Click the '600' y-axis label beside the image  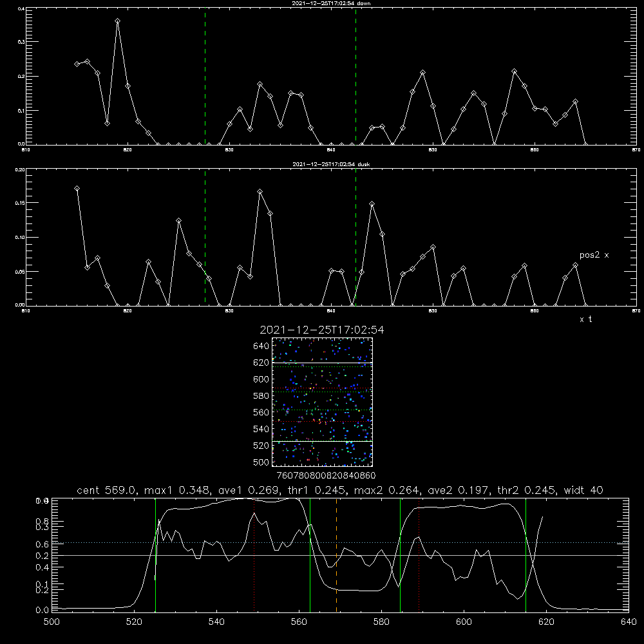(261, 379)
